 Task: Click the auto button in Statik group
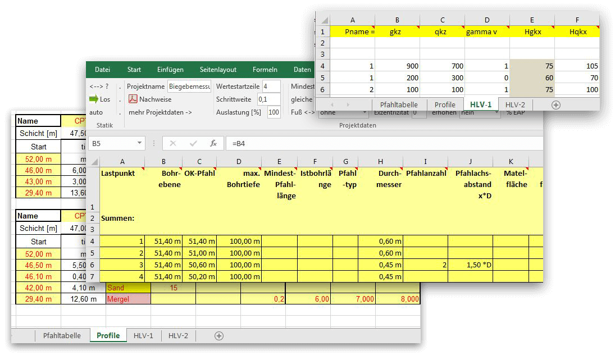click(96, 112)
